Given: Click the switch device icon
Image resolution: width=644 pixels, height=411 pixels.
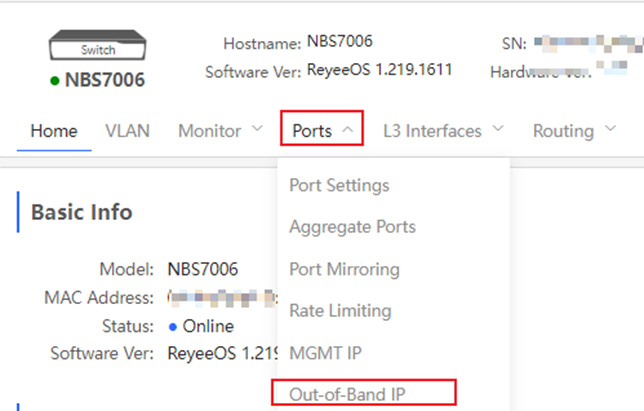Looking at the screenshot, I should pyautogui.click(x=98, y=47).
